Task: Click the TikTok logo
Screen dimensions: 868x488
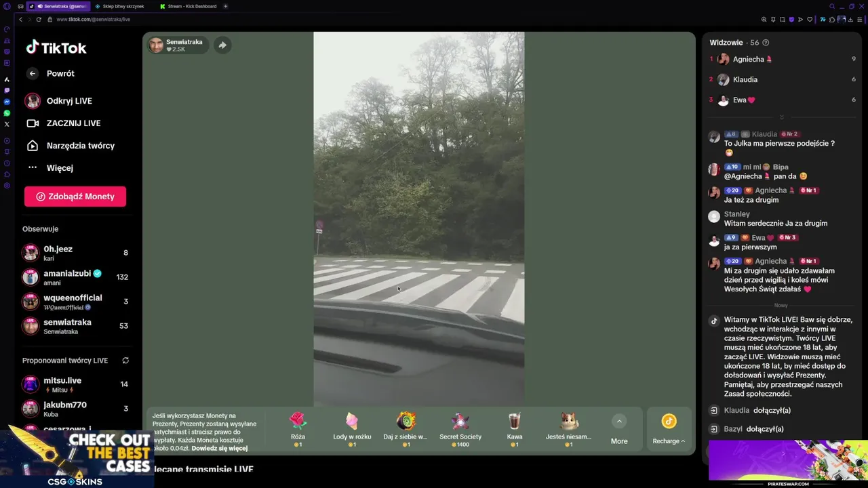Action: [x=56, y=47]
